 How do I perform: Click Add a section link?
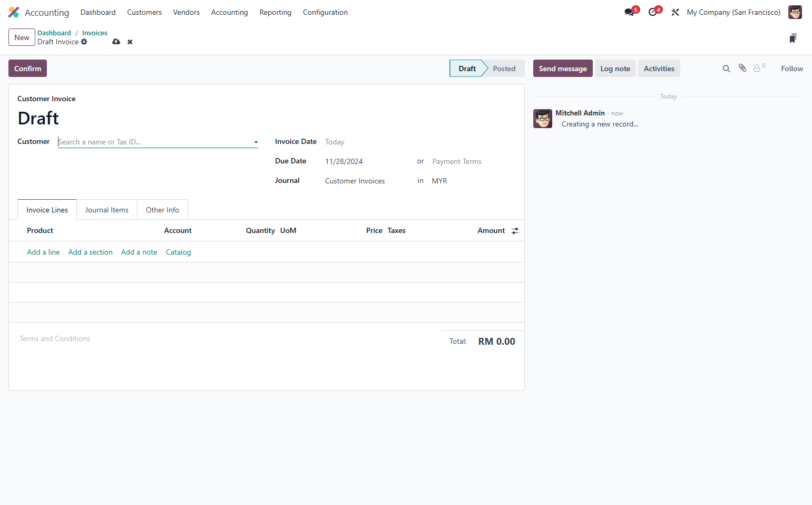coord(91,252)
